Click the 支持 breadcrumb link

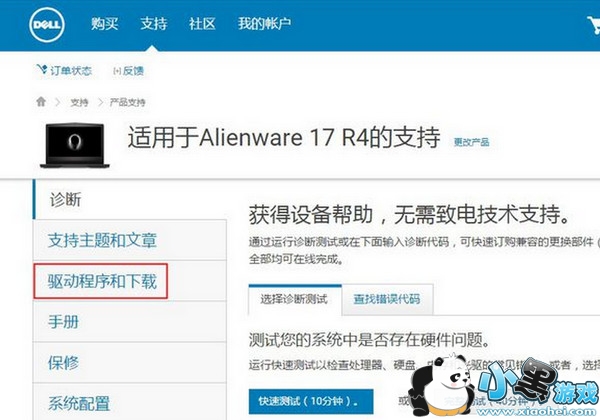click(79, 102)
